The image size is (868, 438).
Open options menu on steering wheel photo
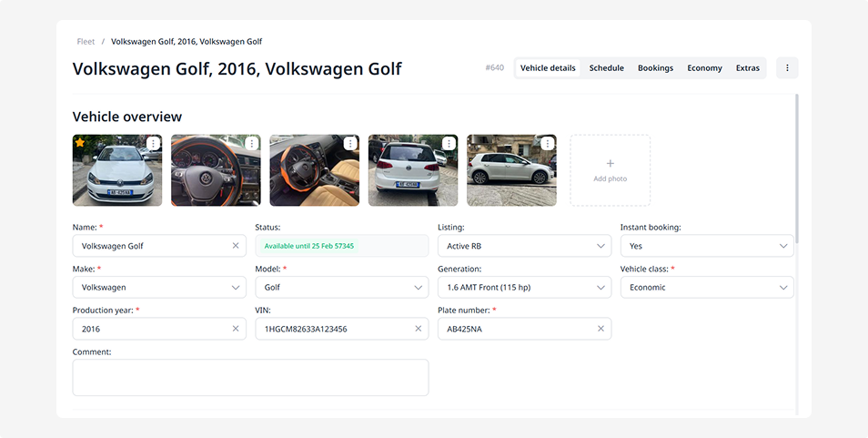252,144
